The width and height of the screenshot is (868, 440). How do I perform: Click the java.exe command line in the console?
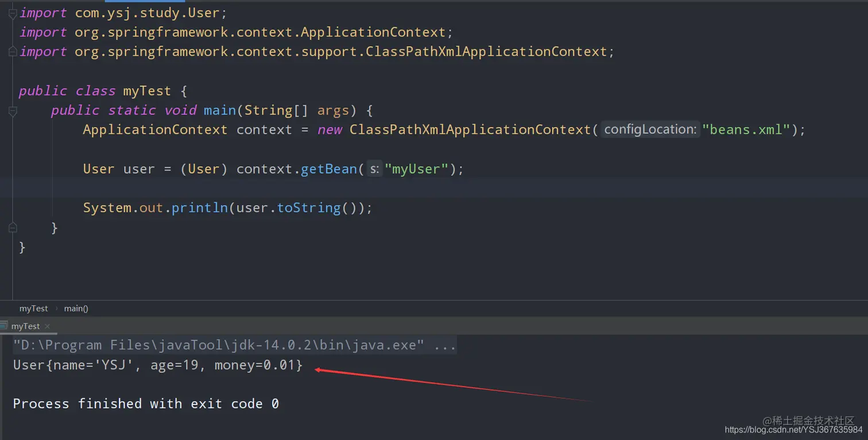[235, 345]
